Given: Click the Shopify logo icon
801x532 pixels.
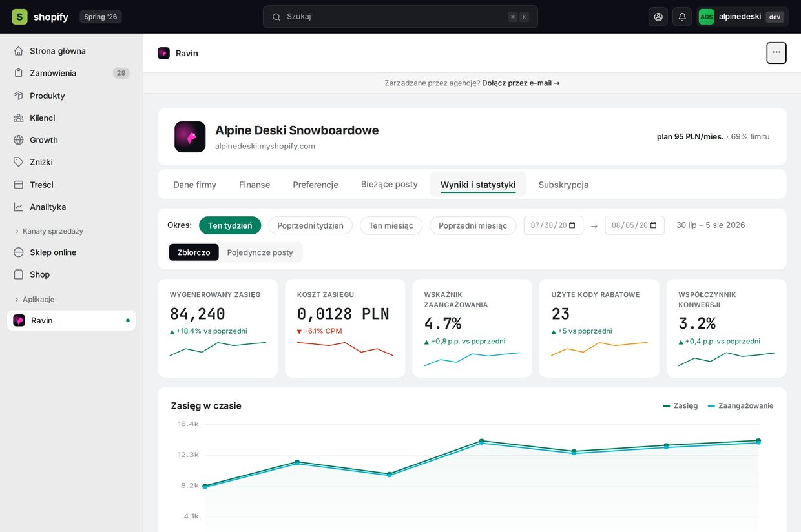Looking at the screenshot, I should (x=19, y=17).
